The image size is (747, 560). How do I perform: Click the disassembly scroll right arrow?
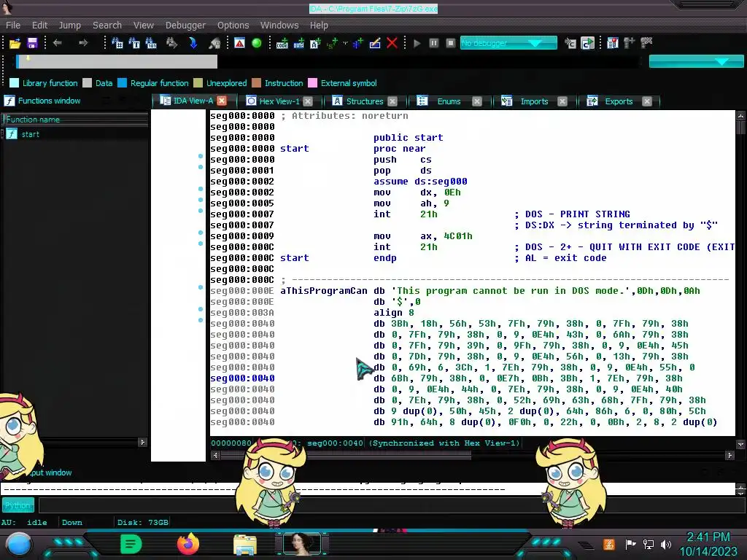point(729,455)
